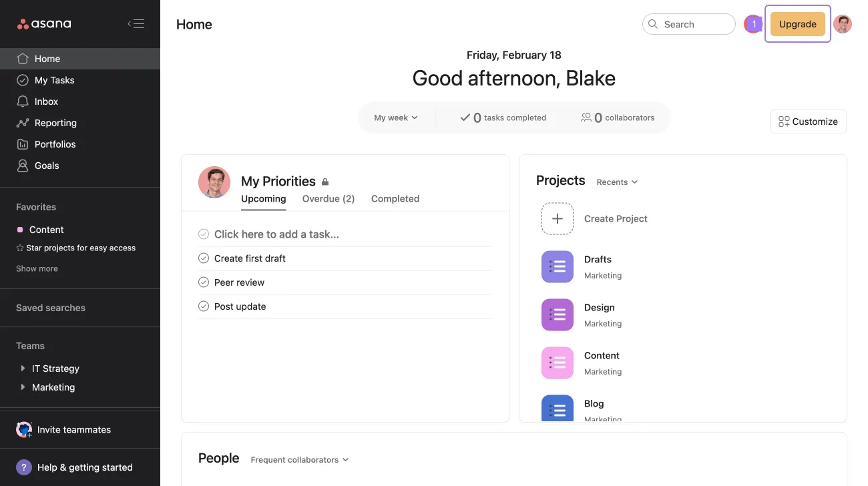Switch to the Overdue (2) tab
The image size is (868, 486).
(x=328, y=199)
